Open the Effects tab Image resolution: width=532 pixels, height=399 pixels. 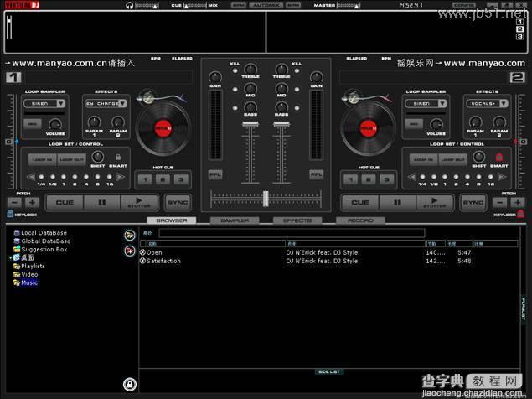click(297, 220)
